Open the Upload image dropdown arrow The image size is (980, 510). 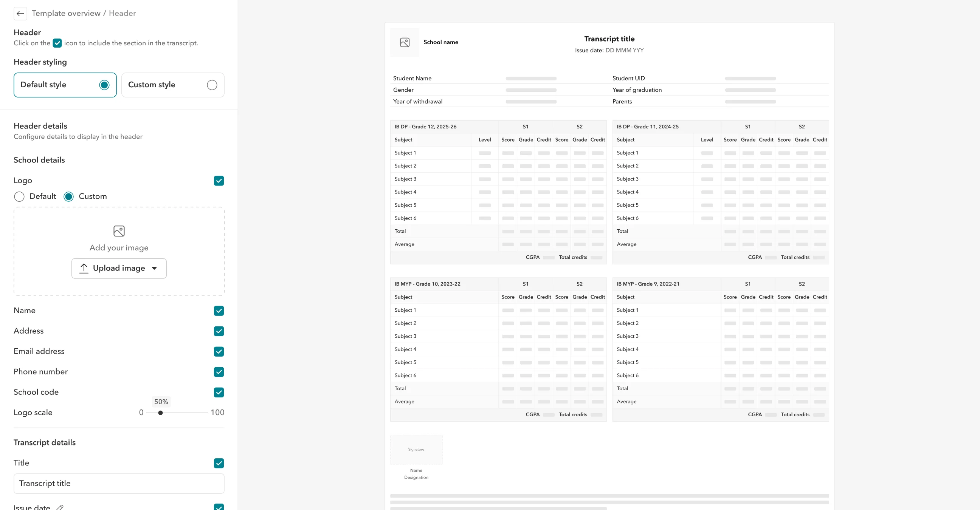[x=154, y=268]
